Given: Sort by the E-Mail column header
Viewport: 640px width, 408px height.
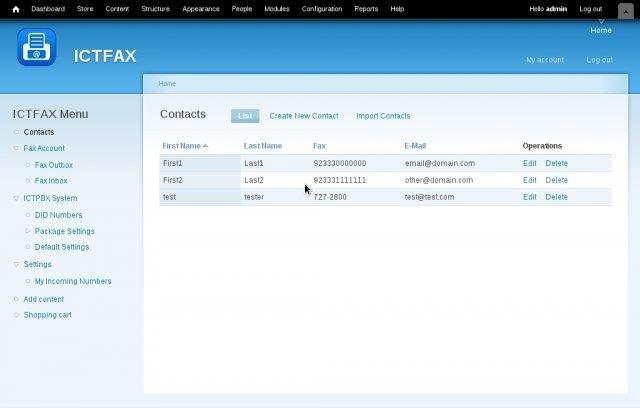Looking at the screenshot, I should tap(415, 146).
